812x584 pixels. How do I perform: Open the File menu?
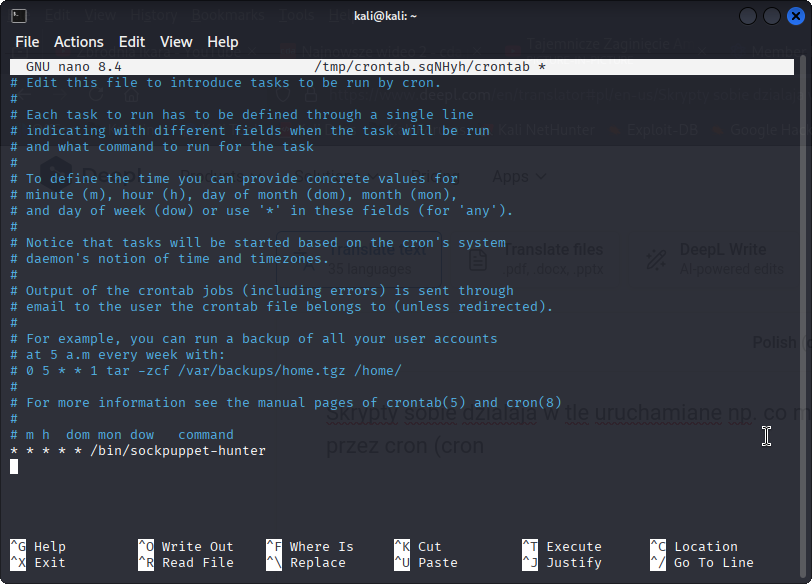[x=27, y=42]
